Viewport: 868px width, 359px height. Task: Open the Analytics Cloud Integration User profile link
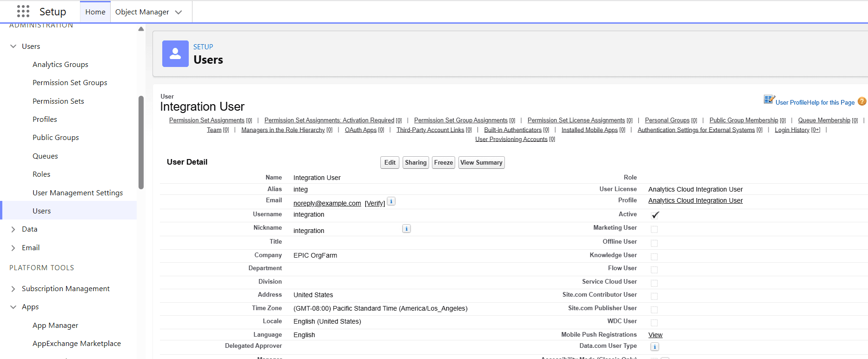(x=696, y=200)
